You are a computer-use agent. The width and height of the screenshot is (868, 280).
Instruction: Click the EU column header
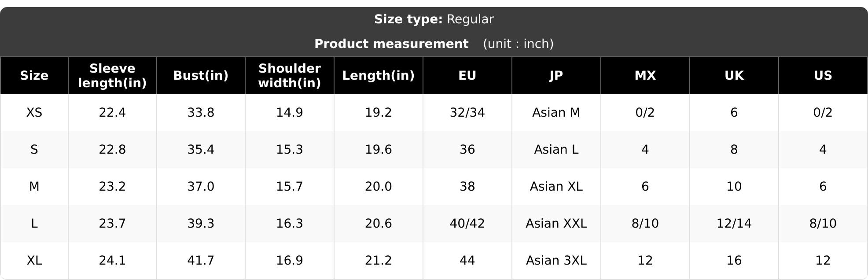467,76
